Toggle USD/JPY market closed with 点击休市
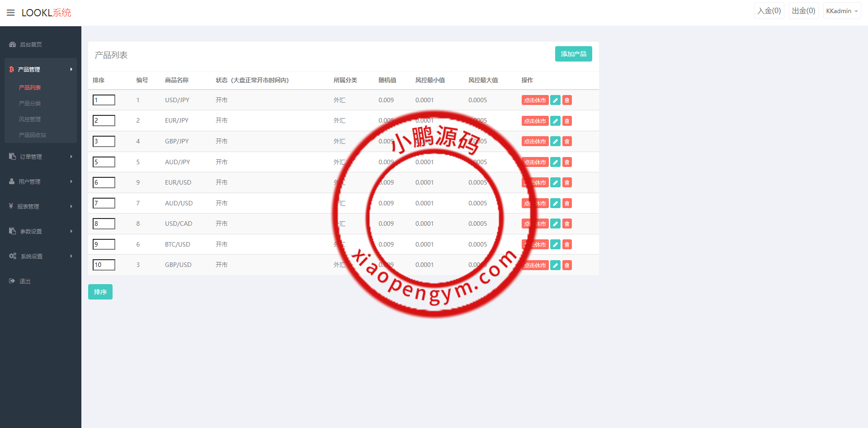The image size is (868, 428). click(x=535, y=100)
